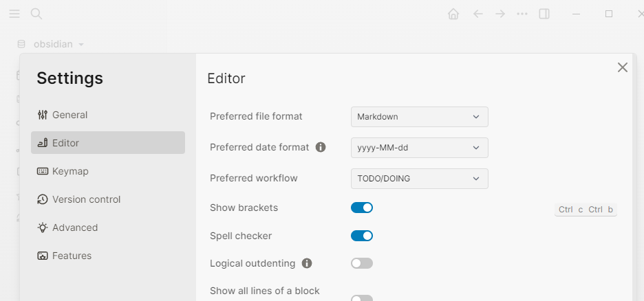Click the search magnifier icon
This screenshot has height=301, width=644.
[36, 14]
